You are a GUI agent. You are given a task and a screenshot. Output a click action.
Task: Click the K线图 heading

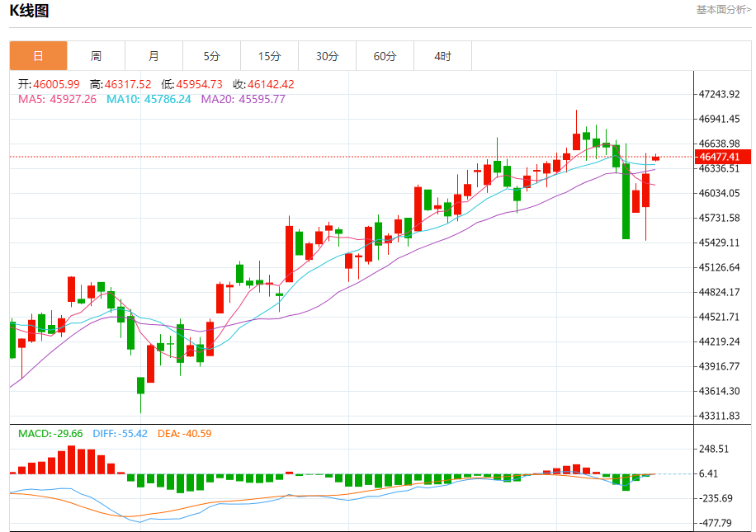29,11
